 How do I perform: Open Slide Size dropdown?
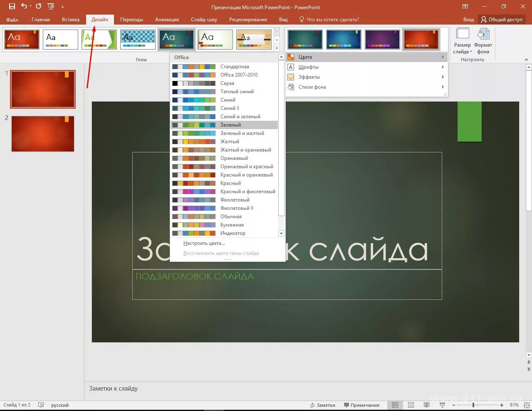click(x=463, y=41)
